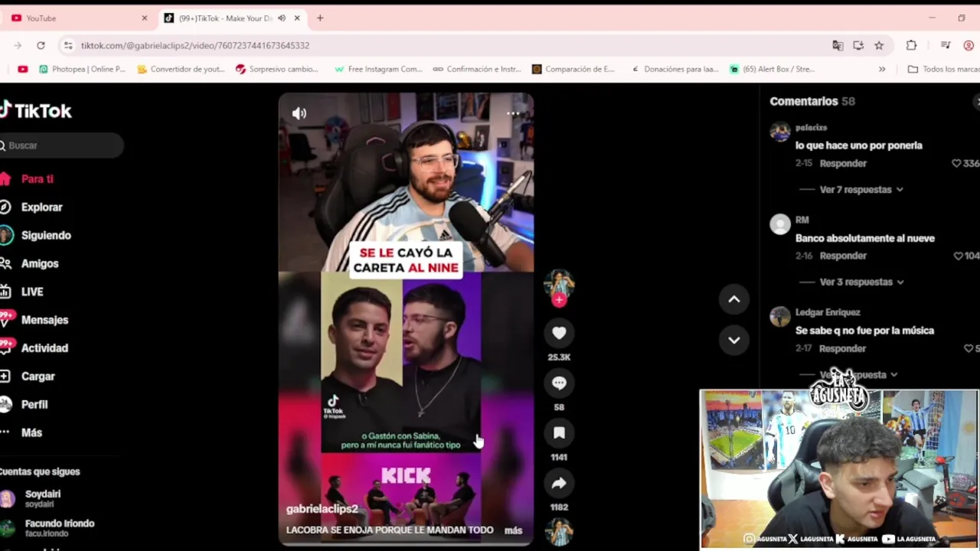Expand 7 replies under palacixs comment
Image resolution: width=980 pixels, height=551 pixels.
click(861, 190)
